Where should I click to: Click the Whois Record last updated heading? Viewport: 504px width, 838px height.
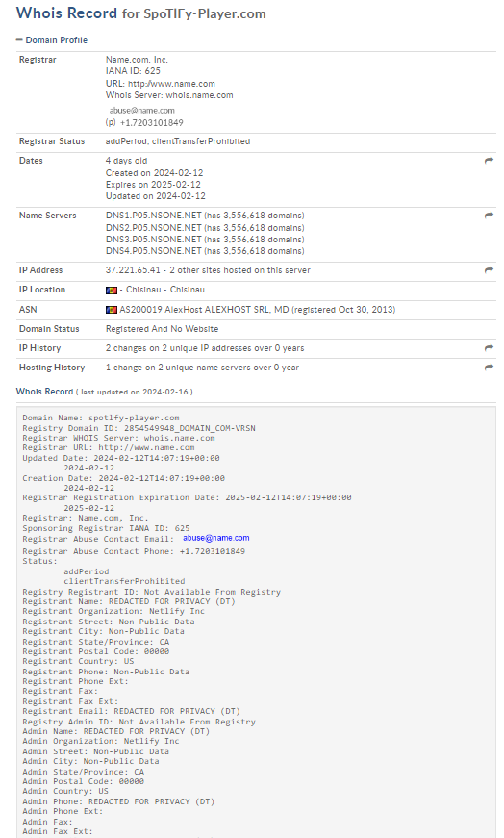(x=104, y=392)
